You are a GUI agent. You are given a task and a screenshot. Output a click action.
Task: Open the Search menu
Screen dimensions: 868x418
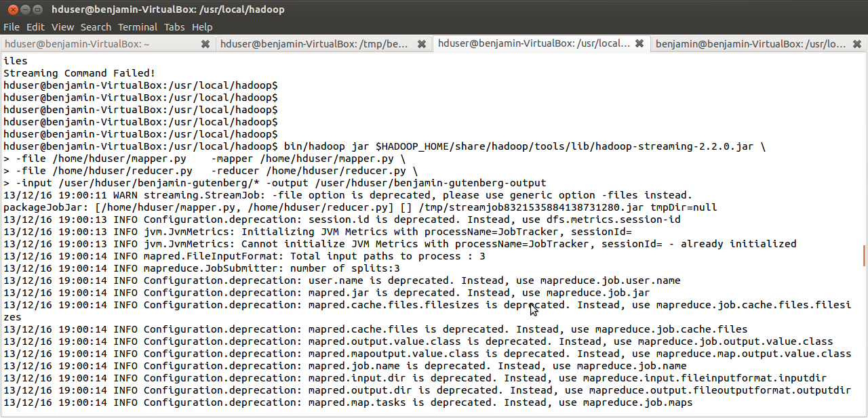pos(96,27)
